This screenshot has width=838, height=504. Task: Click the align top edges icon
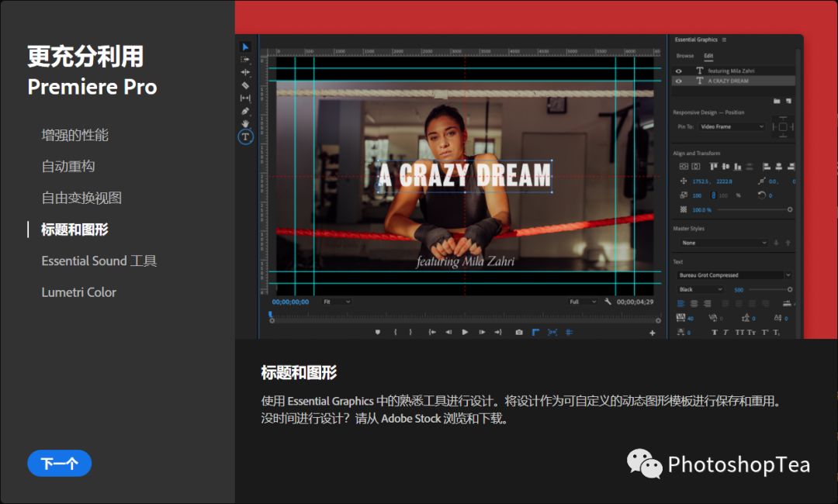(x=714, y=167)
